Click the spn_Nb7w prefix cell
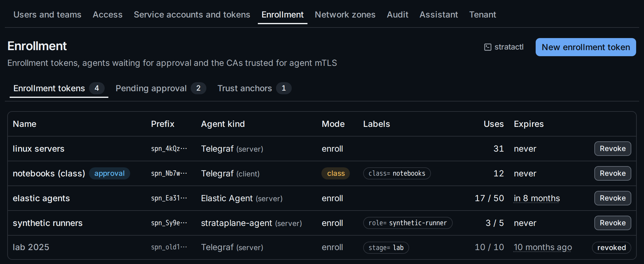This screenshot has width=644, height=264. click(169, 173)
